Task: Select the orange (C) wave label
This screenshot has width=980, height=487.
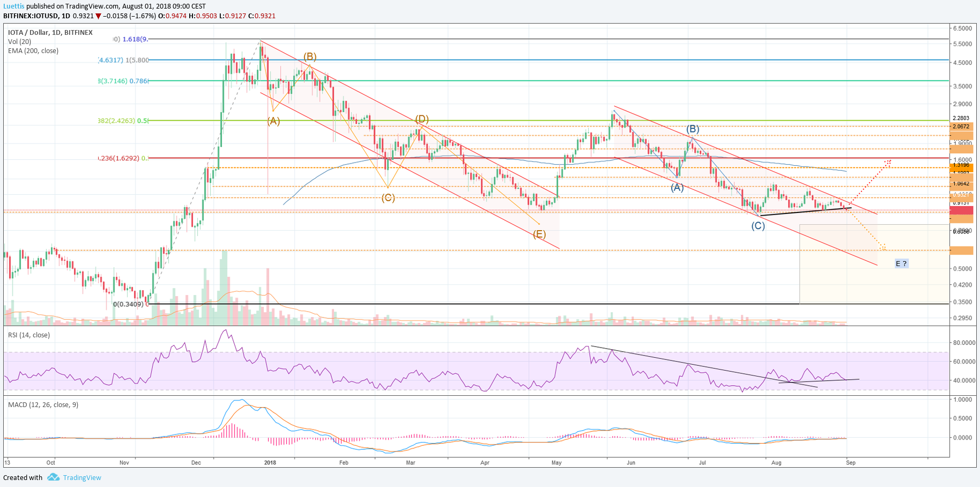Action: 388,198
